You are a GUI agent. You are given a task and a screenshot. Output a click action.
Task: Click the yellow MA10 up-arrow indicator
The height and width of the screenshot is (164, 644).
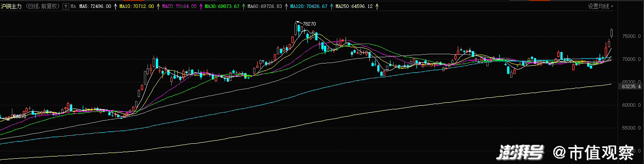pyautogui.click(x=158, y=7)
